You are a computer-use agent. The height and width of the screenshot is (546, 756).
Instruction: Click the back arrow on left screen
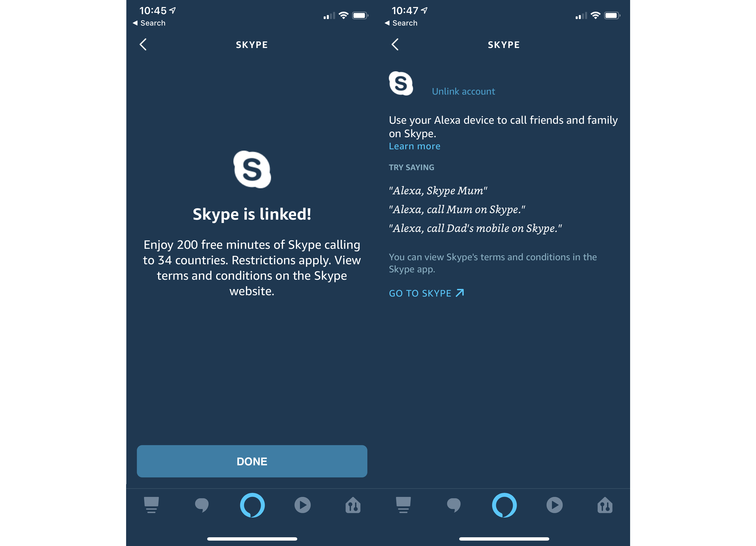(x=145, y=44)
